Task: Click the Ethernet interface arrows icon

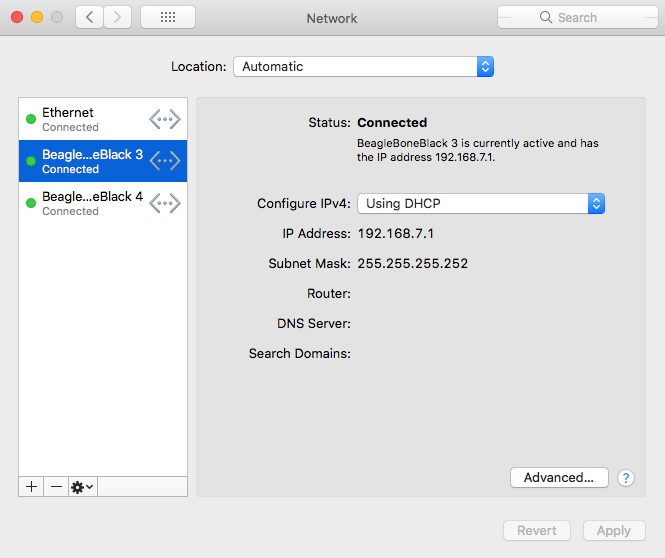Action: pyautogui.click(x=165, y=119)
